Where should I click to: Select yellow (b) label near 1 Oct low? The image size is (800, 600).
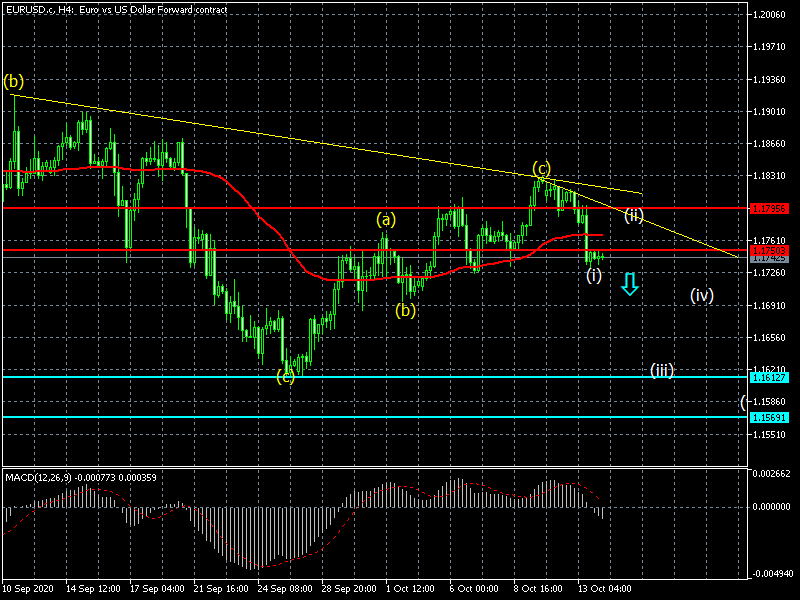tap(406, 310)
